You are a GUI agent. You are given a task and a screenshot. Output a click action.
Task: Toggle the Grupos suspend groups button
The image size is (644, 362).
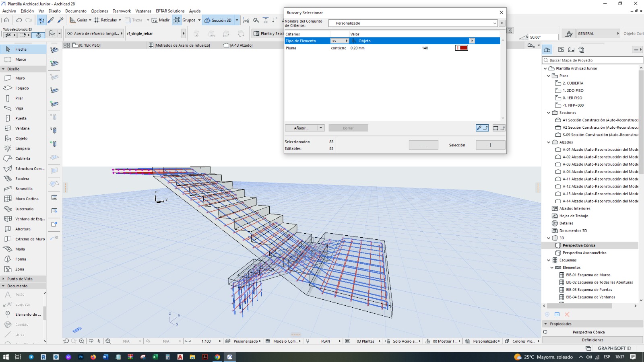click(185, 20)
